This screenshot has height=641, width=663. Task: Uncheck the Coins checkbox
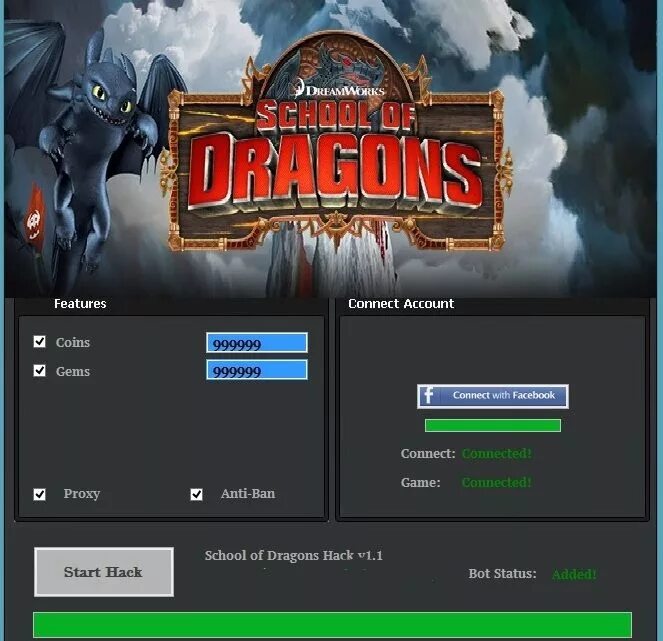[39, 341]
